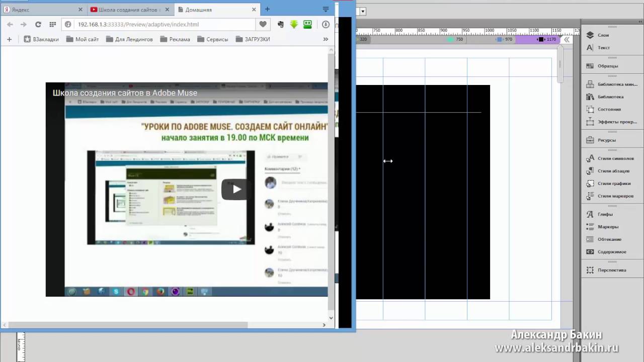Click the green robot extension icon

coord(307,24)
